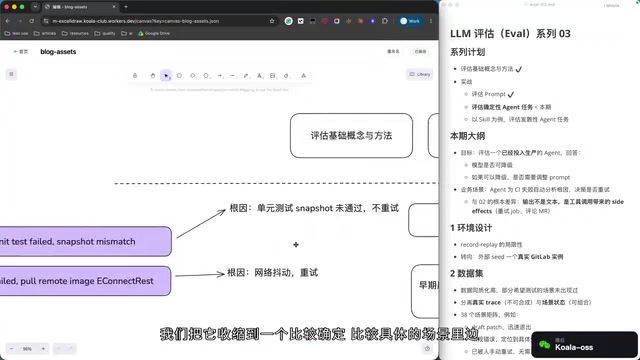
Task: Open the articles bookmark folder
Action: (45, 33)
